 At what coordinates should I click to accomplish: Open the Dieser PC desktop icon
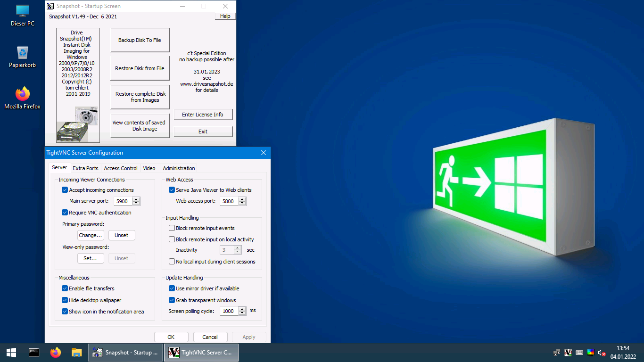[x=22, y=14]
